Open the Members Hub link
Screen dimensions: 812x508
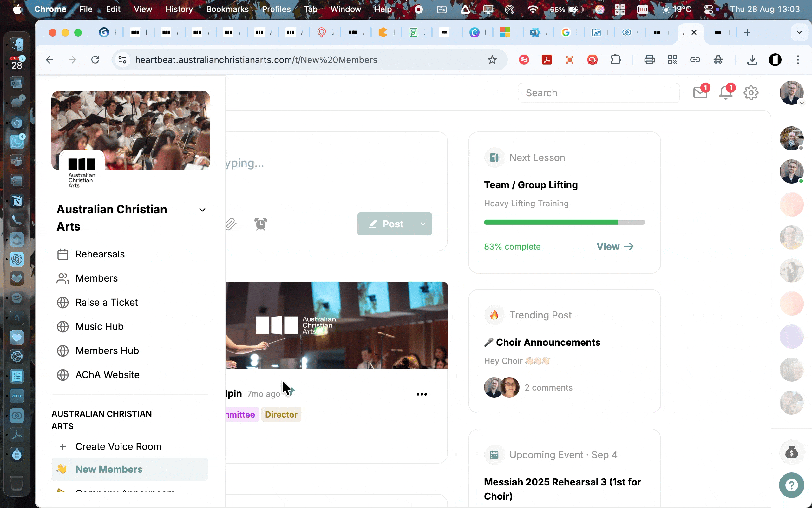[x=107, y=351]
